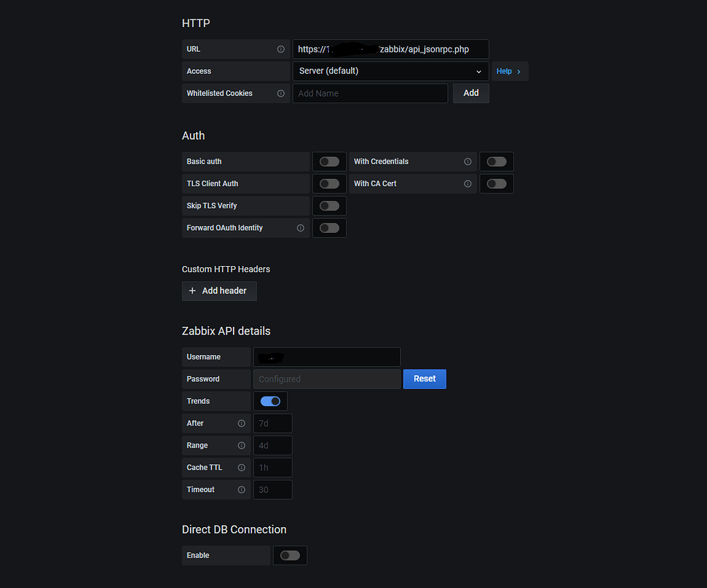Click the Timeout info icon
This screenshot has width=707, height=588.
tap(241, 490)
